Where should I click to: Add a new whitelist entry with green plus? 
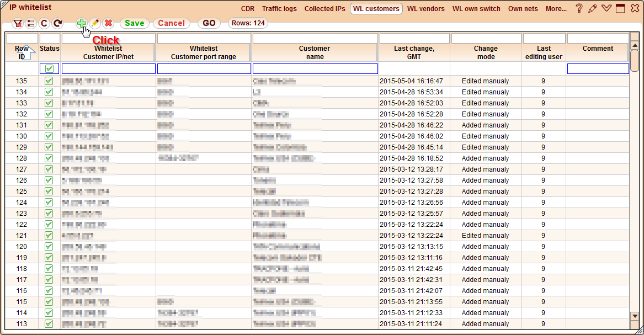point(81,24)
